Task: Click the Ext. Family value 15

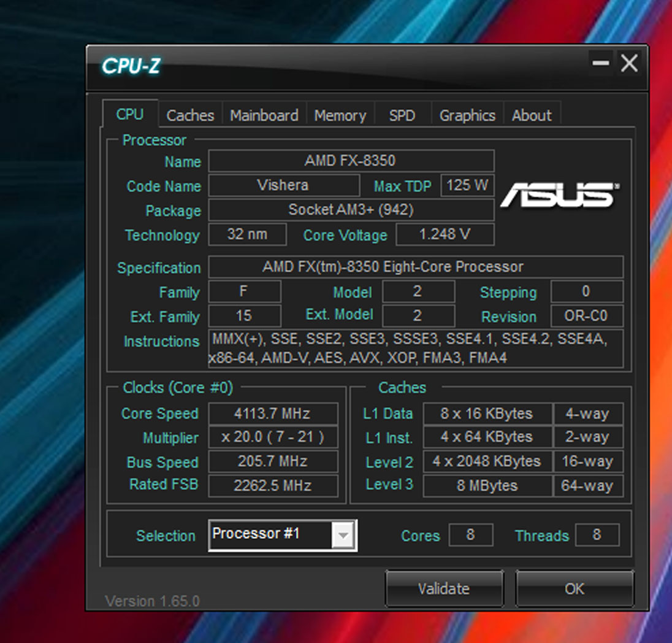Action: [x=245, y=316]
